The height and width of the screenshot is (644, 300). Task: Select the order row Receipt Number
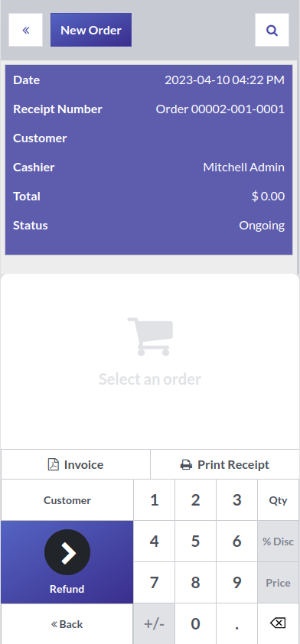[148, 109]
